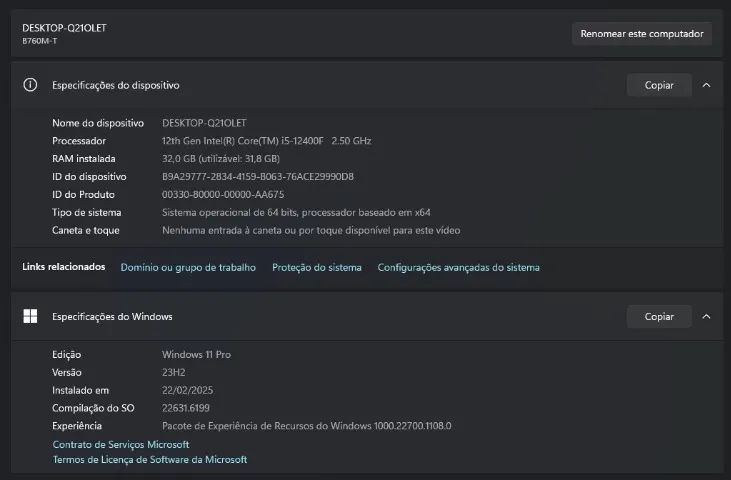Click the Experiência label
Image resolution: width=731 pixels, height=480 pixels.
click(x=76, y=426)
